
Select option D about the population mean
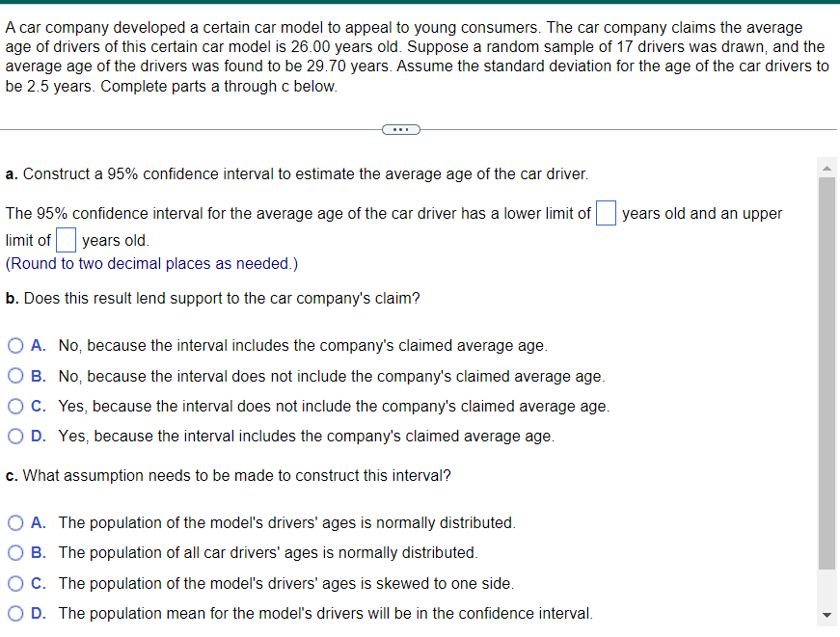15,613
